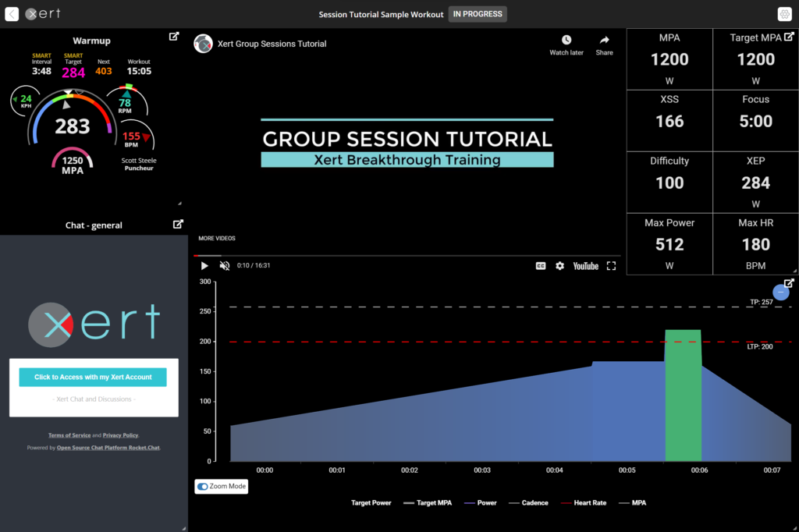Click the resize handle of the chat panel

[184, 528]
